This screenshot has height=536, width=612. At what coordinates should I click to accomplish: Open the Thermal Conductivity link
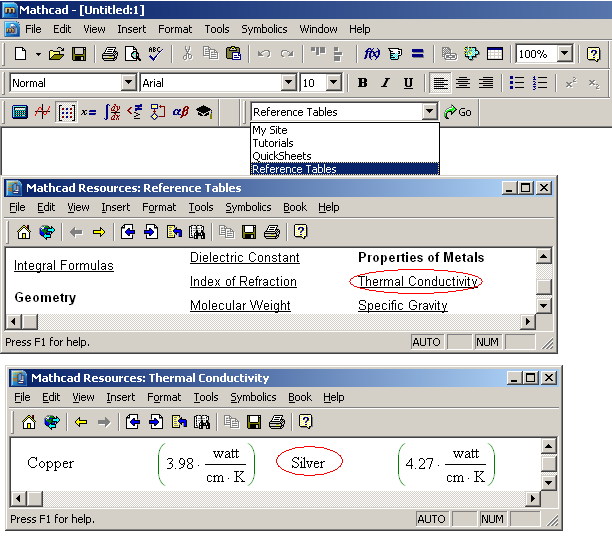(418, 281)
